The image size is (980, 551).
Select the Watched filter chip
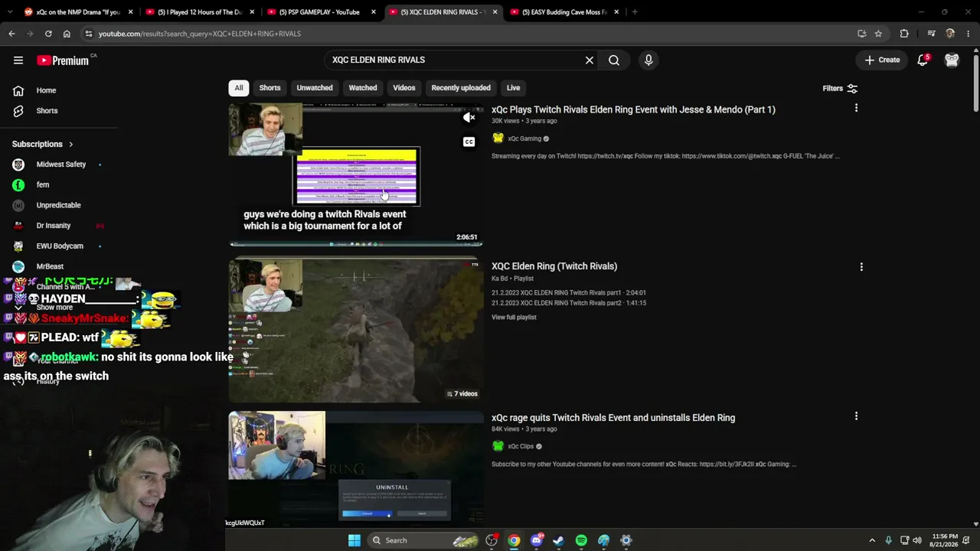point(363,88)
